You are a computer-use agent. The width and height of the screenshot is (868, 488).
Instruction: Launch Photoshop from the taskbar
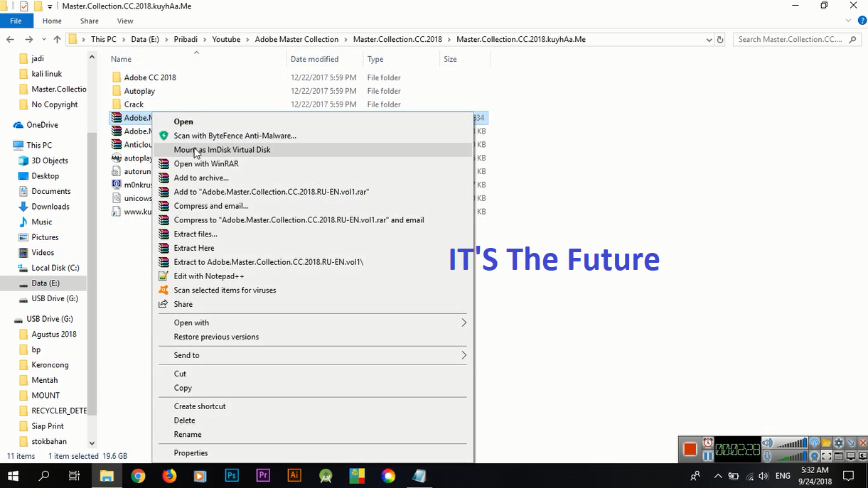click(232, 476)
